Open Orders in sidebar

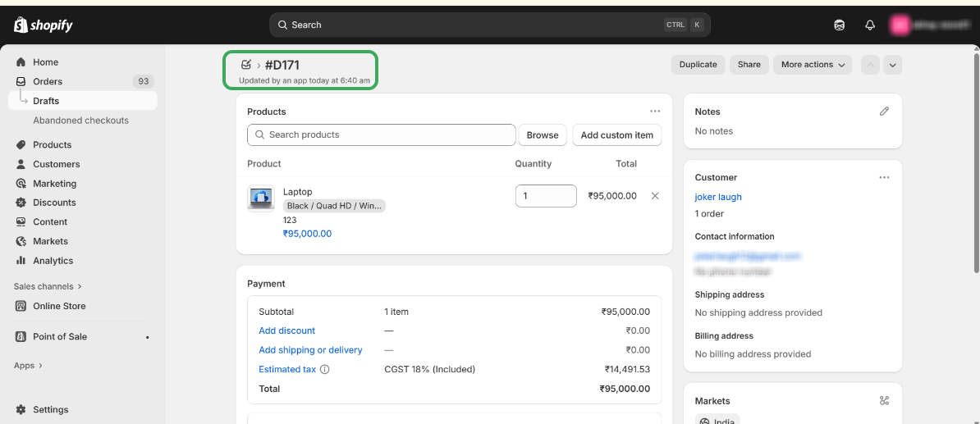tap(48, 81)
